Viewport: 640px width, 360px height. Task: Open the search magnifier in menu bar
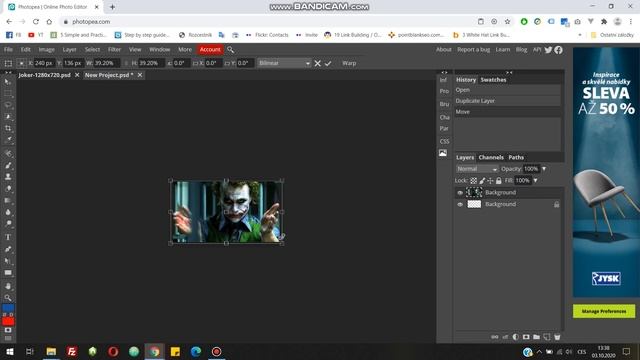[230, 49]
